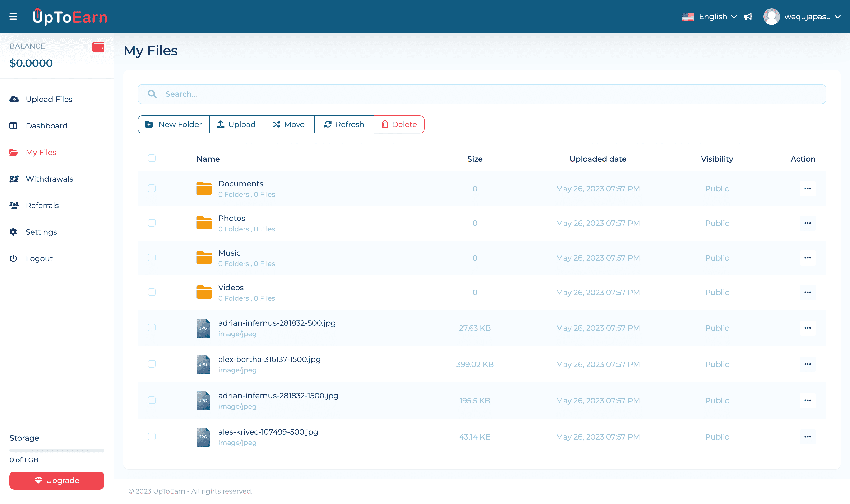This screenshot has width=850, height=504.
Task: Click the red wallet balance icon
Action: click(98, 47)
